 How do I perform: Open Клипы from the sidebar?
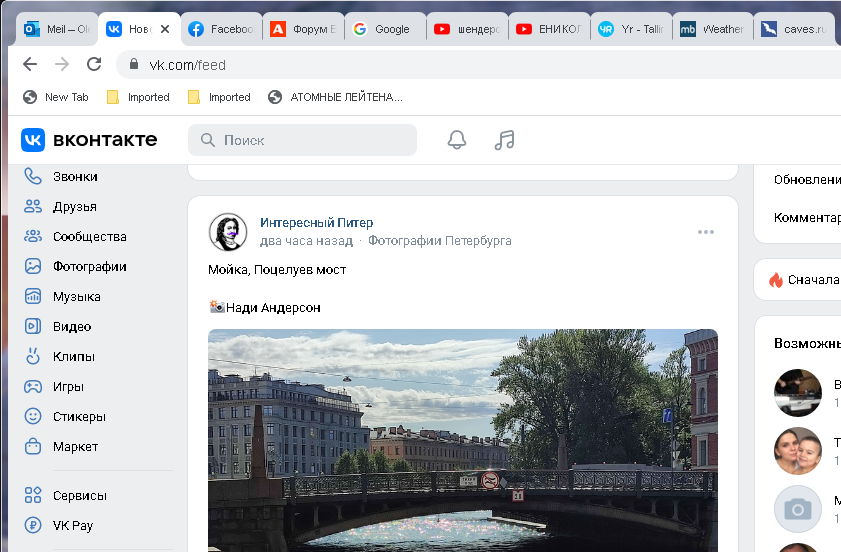73,357
